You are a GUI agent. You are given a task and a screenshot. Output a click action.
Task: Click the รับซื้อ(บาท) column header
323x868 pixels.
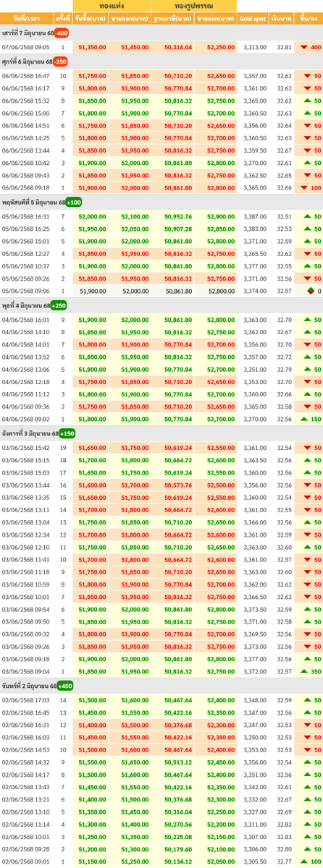pos(91,18)
